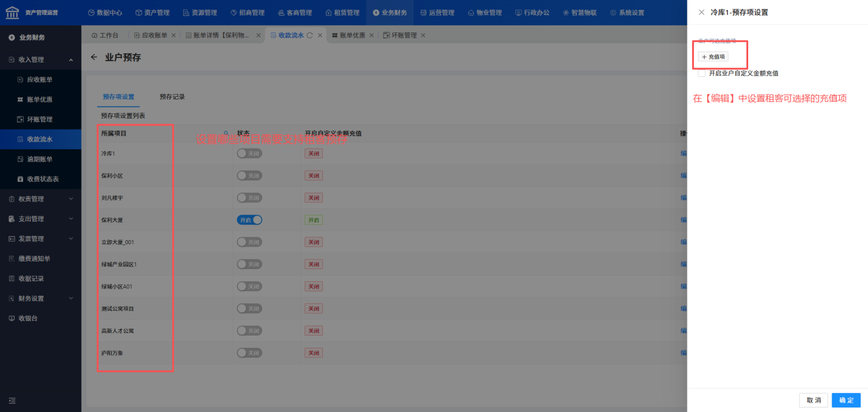Image resolution: width=868 pixels, height=412 pixels.
Task: Turn off the status switch for 保利大厦
Action: point(249,220)
